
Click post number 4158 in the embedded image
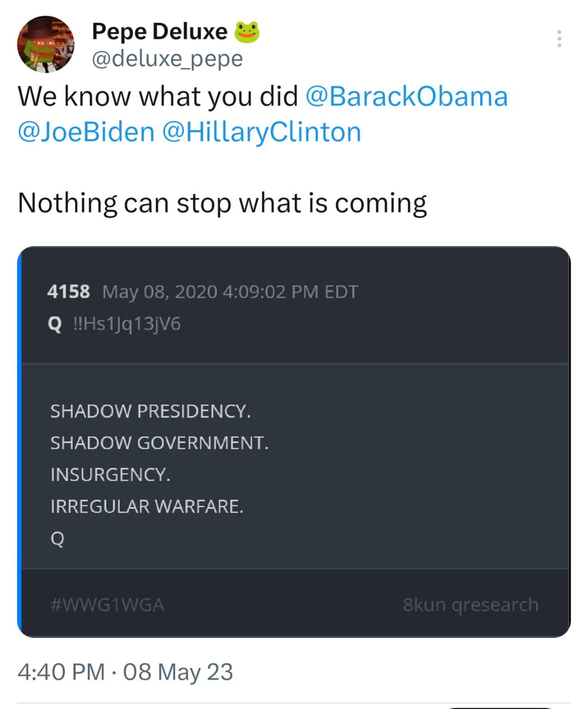pos(69,291)
